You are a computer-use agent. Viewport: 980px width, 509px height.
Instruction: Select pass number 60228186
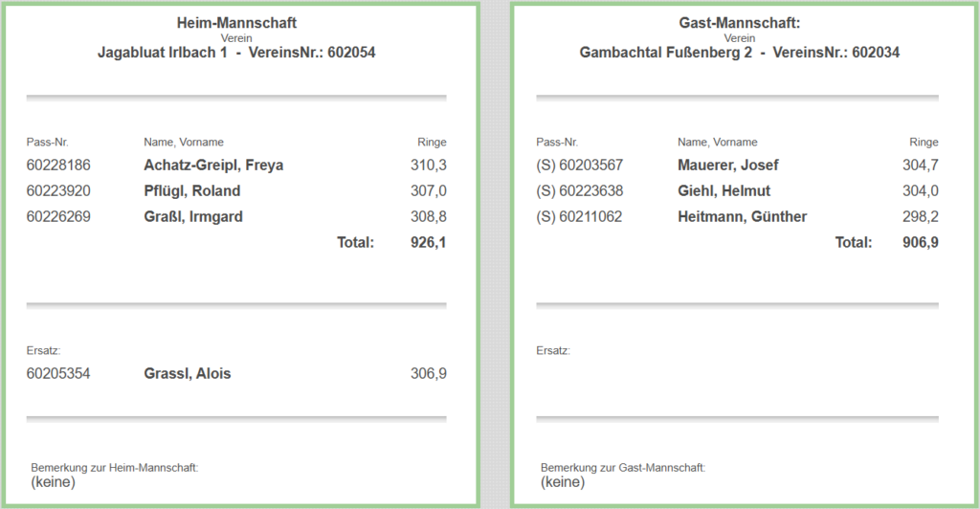pyautogui.click(x=58, y=166)
